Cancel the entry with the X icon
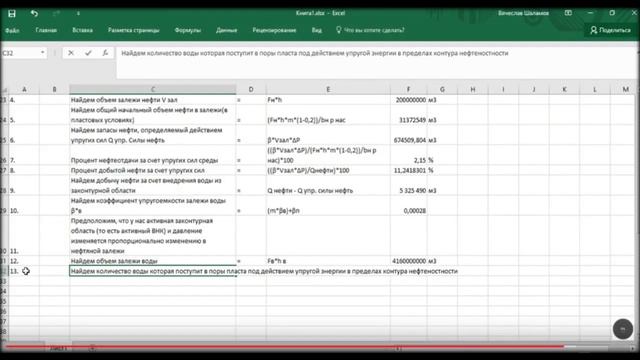The image size is (640, 360). pos(71,53)
